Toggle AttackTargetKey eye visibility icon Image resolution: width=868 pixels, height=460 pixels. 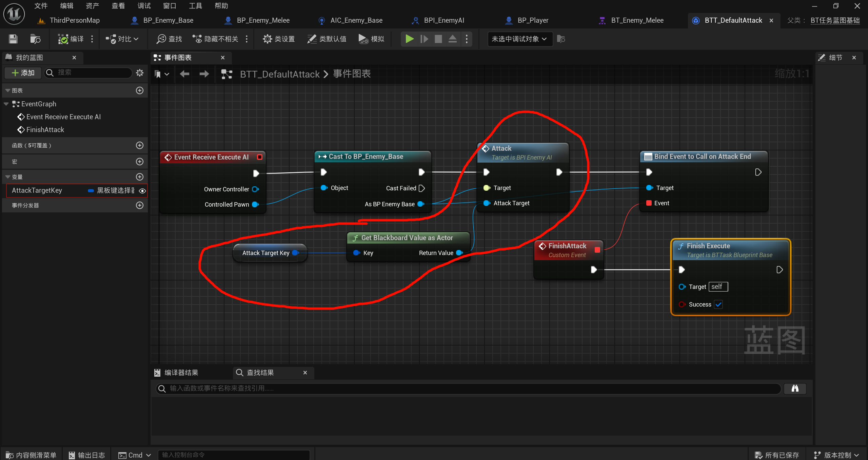pyautogui.click(x=142, y=191)
